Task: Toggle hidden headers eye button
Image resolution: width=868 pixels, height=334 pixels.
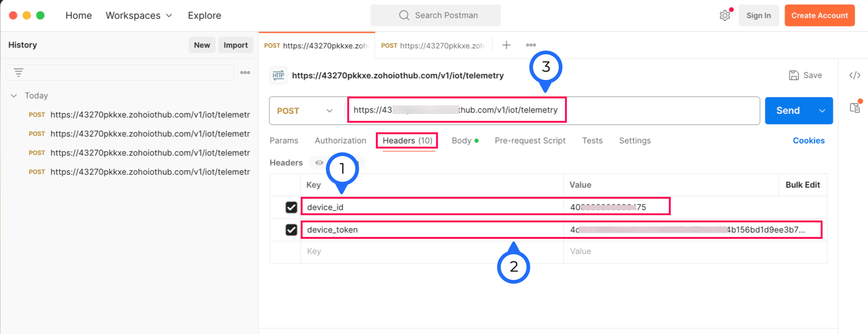Action: tap(319, 163)
